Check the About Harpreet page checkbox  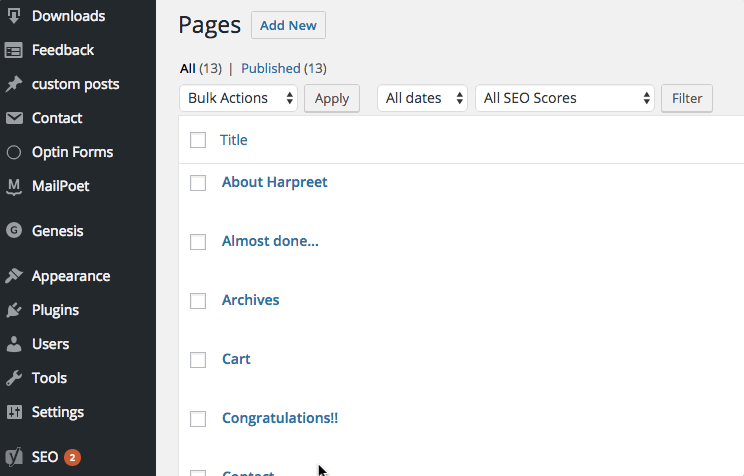coord(198,183)
